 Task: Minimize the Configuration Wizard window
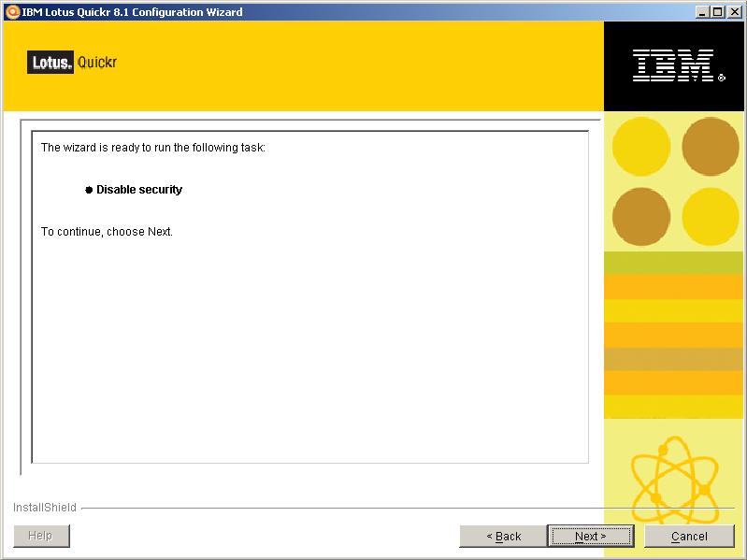coord(702,12)
